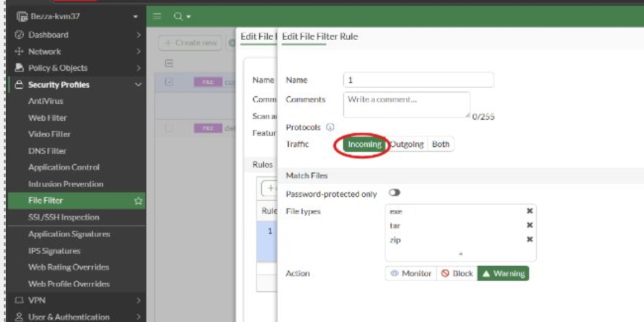The image size is (644, 322).
Task: Click the Name input field
Action: (418, 80)
